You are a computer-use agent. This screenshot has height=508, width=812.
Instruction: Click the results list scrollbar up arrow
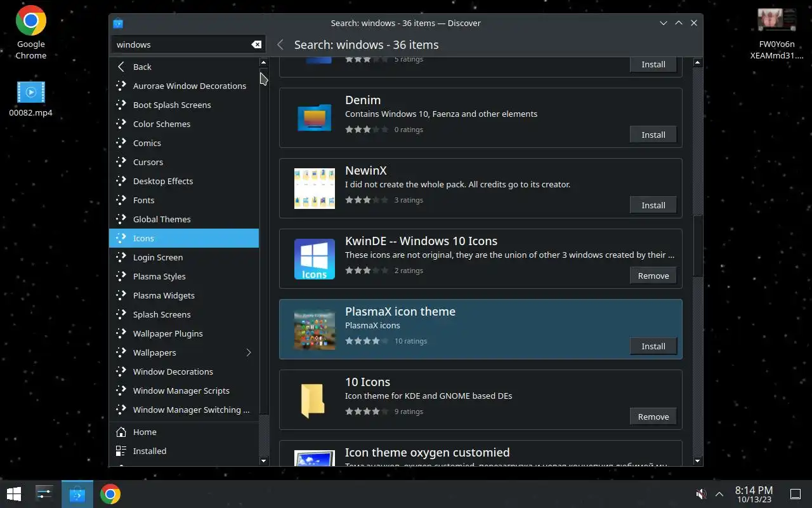698,63
